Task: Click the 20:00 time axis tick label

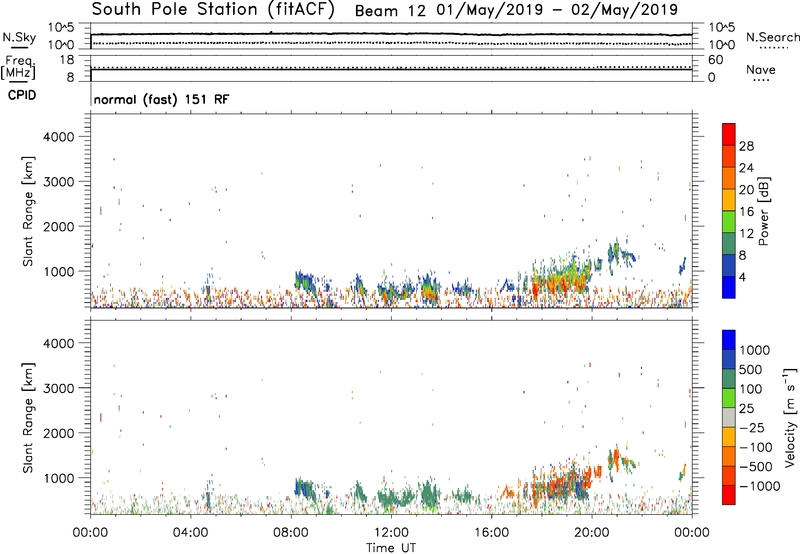Action: (x=591, y=533)
